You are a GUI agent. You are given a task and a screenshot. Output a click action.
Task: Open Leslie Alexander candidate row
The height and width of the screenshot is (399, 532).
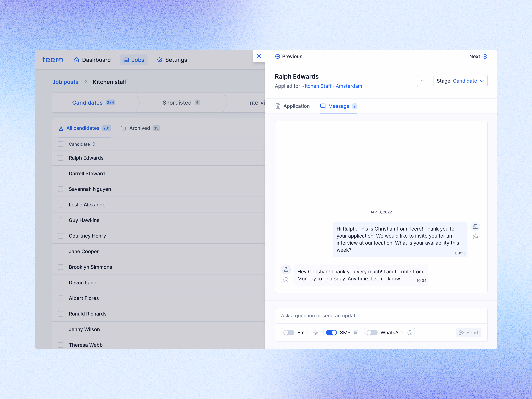coord(159,205)
